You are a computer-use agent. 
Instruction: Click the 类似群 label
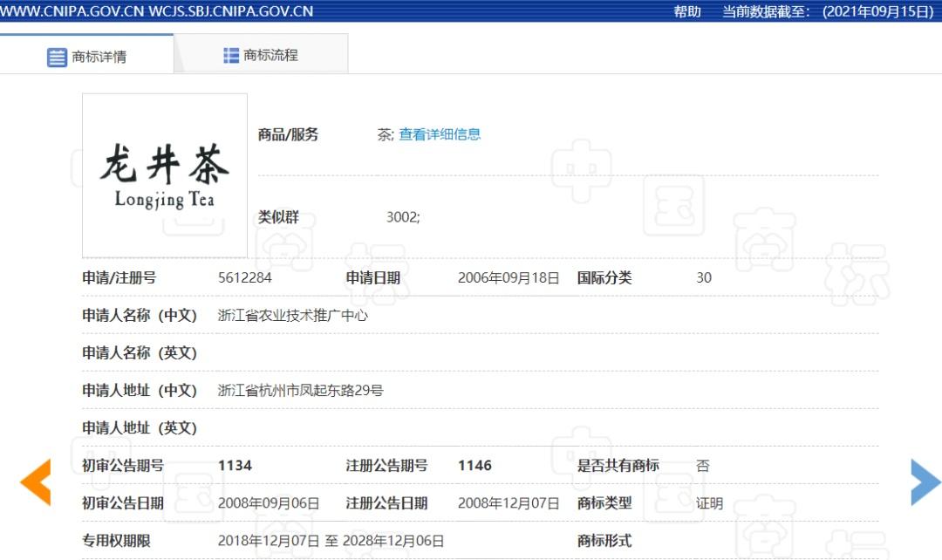pos(278,217)
